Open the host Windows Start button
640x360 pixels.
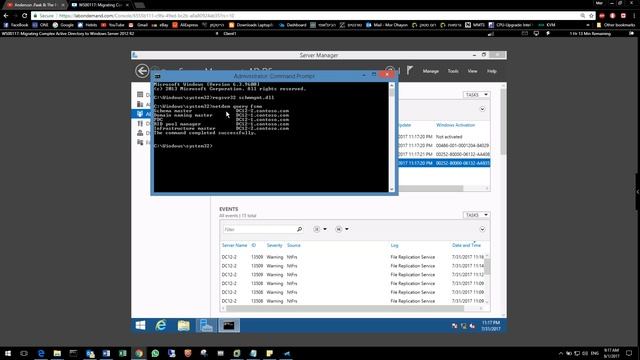point(8,353)
